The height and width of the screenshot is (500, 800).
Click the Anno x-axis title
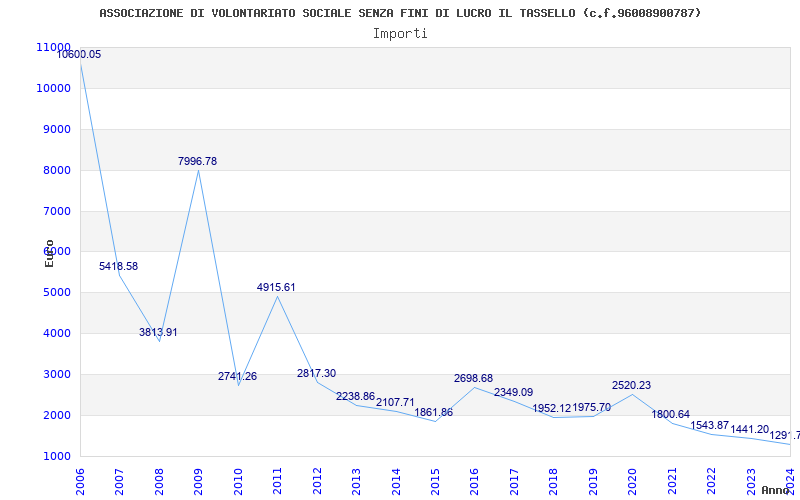click(776, 490)
